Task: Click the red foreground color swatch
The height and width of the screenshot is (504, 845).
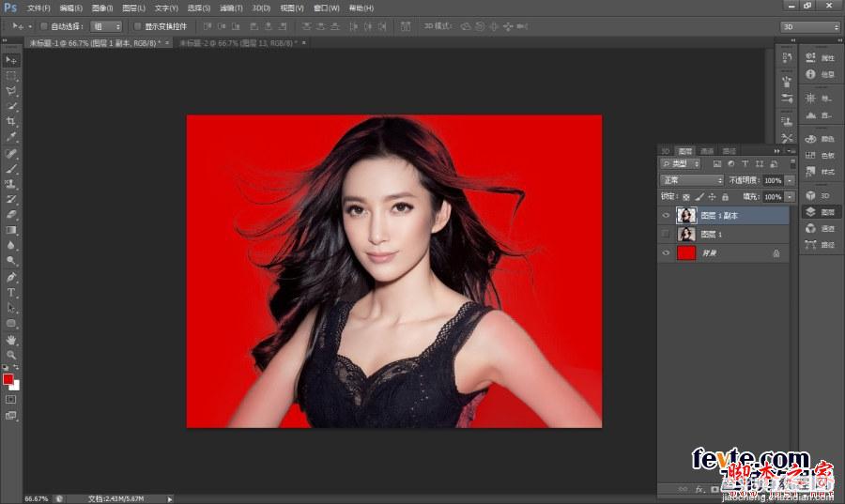Action: click(x=8, y=379)
